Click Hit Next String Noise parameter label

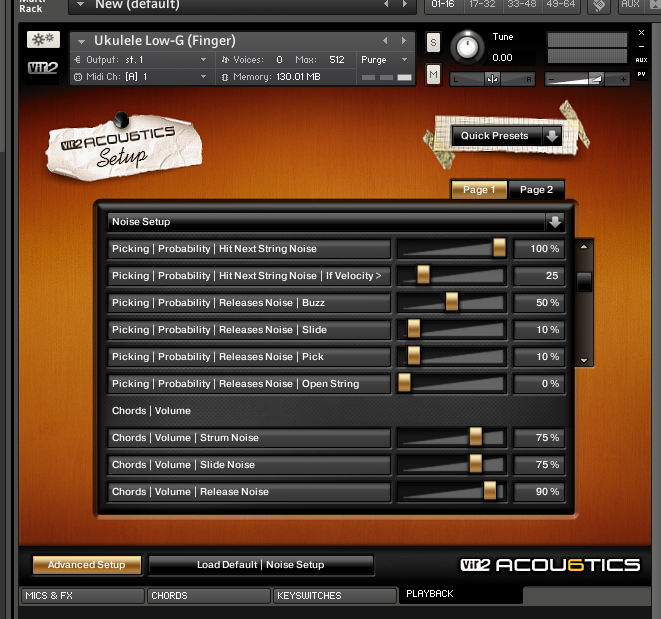249,249
